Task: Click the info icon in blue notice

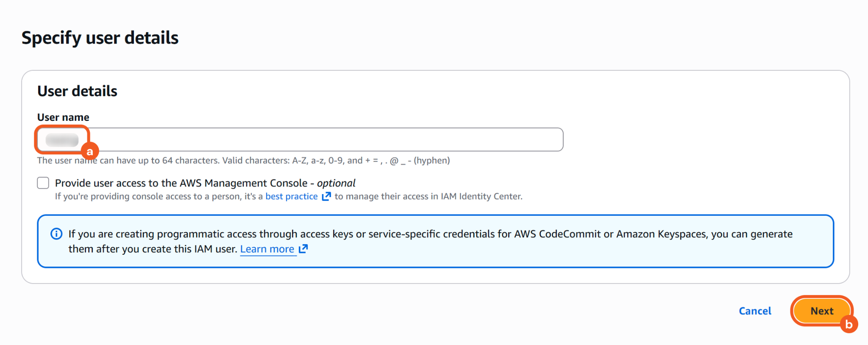Action: pyautogui.click(x=56, y=234)
